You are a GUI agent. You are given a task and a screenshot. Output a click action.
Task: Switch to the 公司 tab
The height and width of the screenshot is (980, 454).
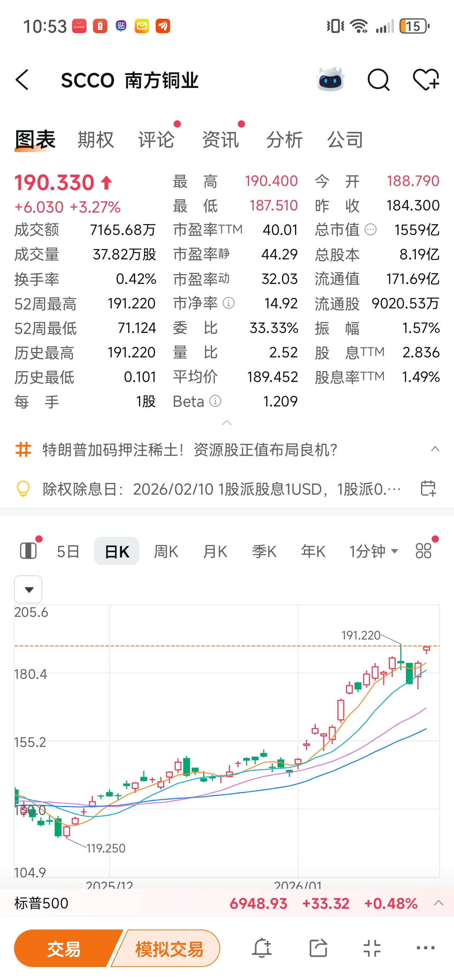tap(345, 140)
